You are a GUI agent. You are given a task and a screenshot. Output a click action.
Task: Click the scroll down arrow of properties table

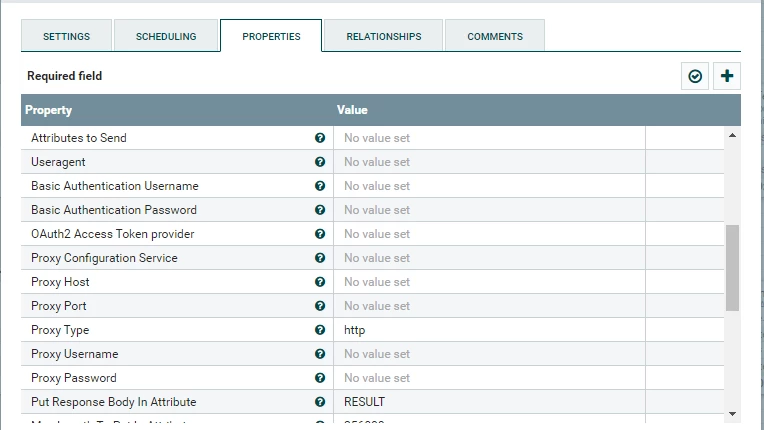click(732, 414)
